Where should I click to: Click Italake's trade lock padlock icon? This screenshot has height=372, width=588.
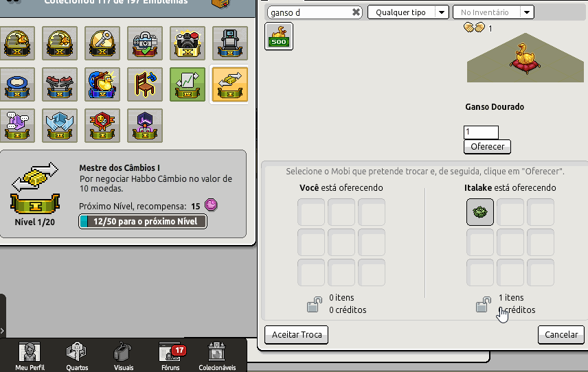pyautogui.click(x=484, y=304)
